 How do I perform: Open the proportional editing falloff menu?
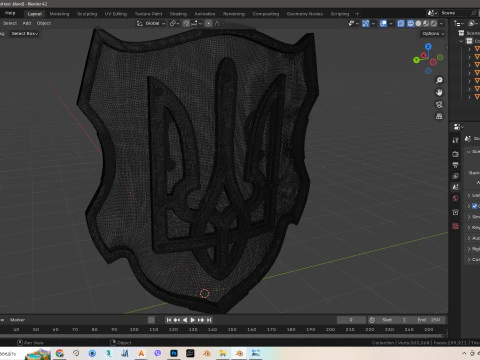pyautogui.click(x=217, y=23)
